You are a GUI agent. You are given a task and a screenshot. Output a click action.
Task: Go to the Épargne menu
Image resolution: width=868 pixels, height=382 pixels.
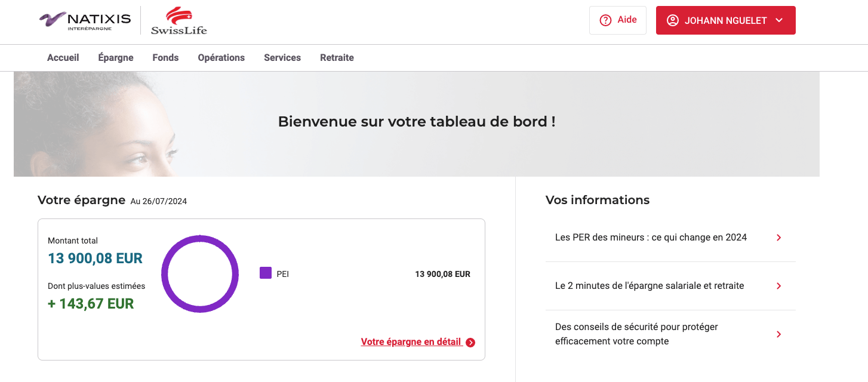116,58
